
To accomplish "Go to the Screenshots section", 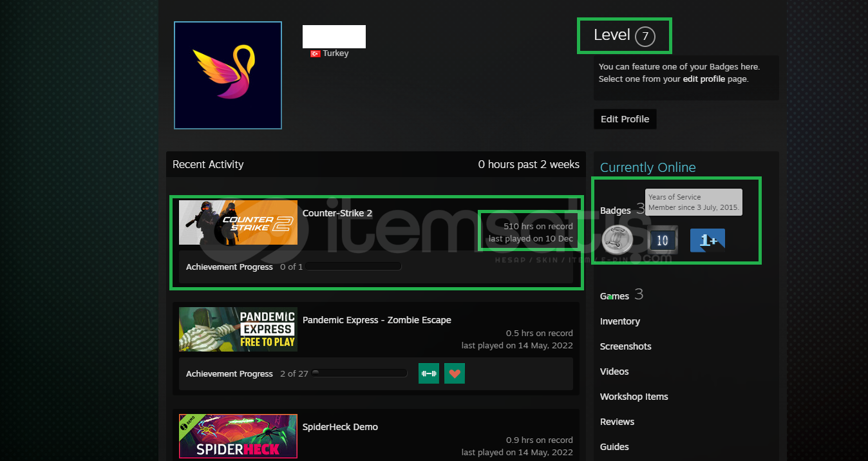I will pos(625,346).
